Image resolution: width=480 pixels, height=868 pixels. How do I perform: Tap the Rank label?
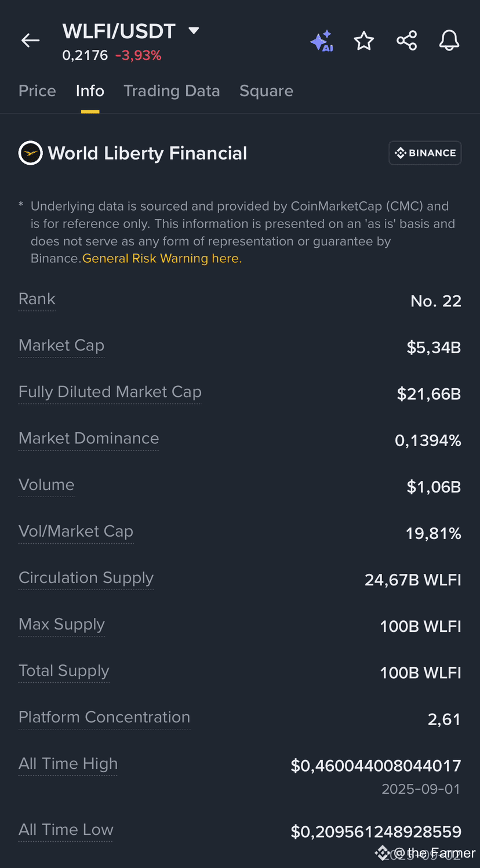pyautogui.click(x=37, y=299)
